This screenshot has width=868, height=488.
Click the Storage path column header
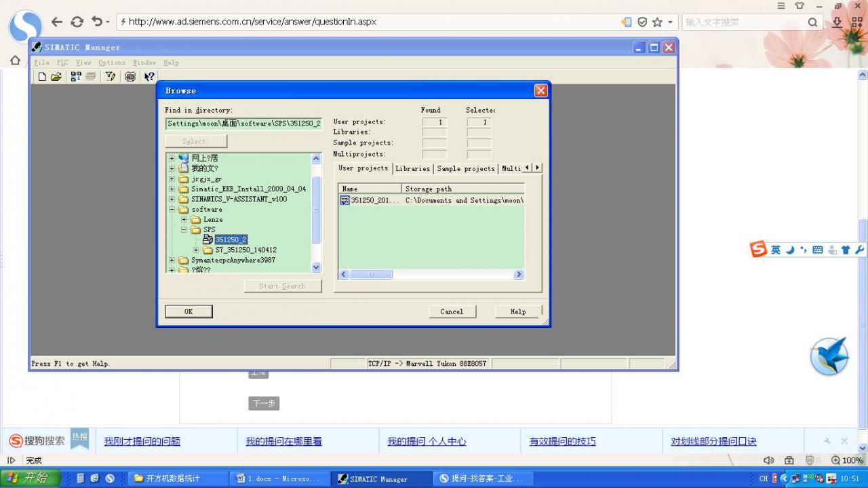tap(463, 189)
